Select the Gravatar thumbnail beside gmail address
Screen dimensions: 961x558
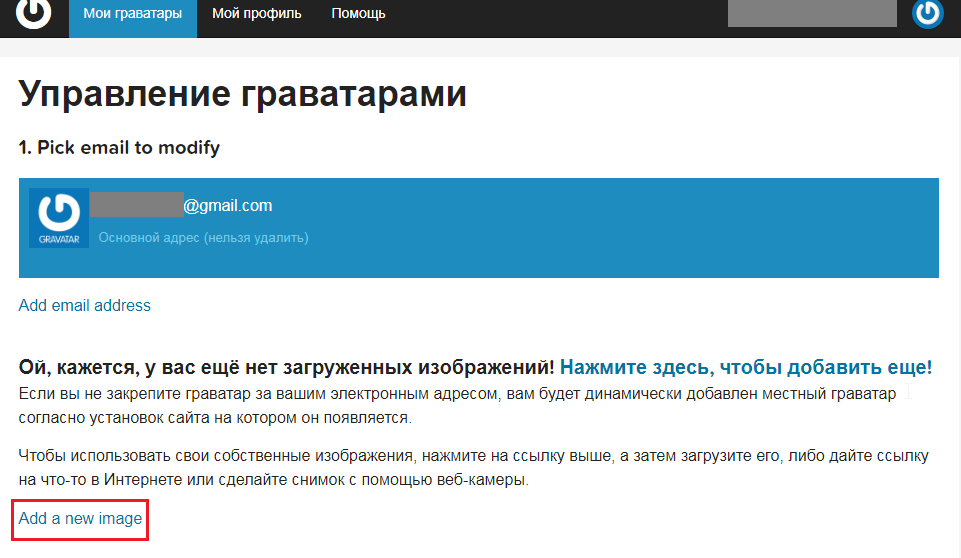click(59, 217)
